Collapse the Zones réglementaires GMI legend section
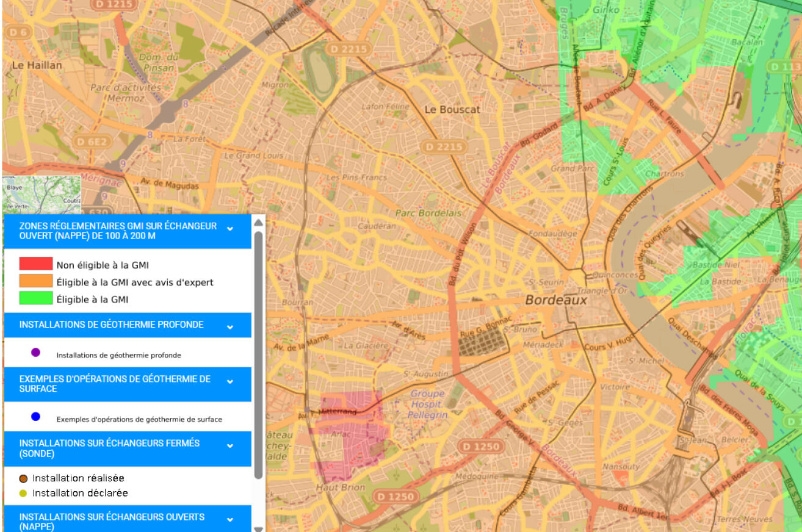 click(x=230, y=229)
